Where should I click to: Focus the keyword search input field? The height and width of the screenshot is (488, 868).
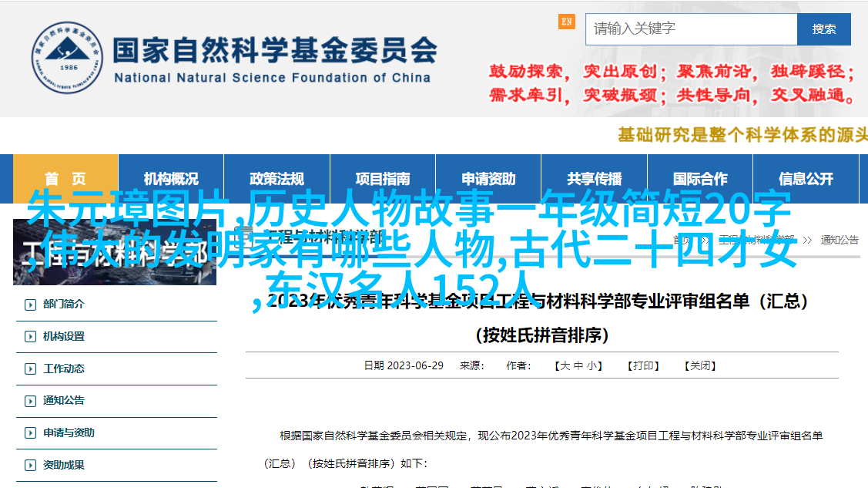tap(692, 29)
